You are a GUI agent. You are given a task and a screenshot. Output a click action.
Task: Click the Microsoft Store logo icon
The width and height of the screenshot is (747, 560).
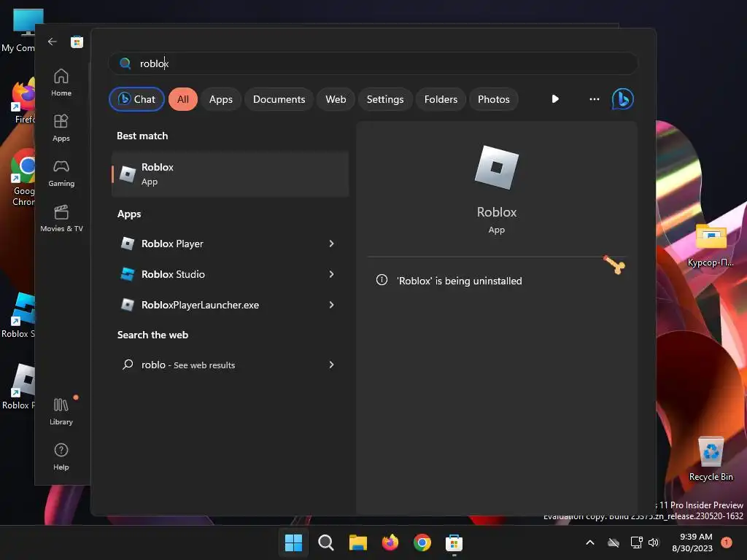77,42
